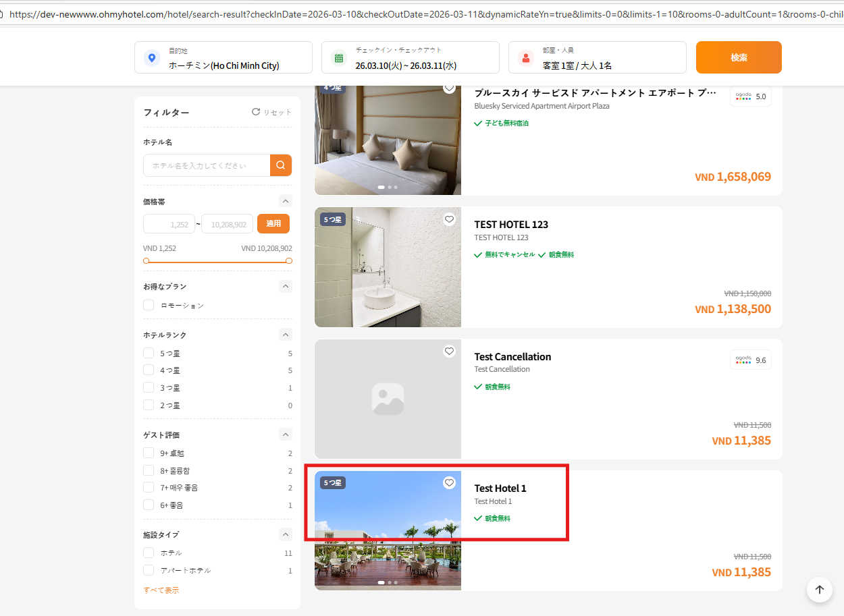
Task: Click price VND 1,138,500
Action: point(733,308)
